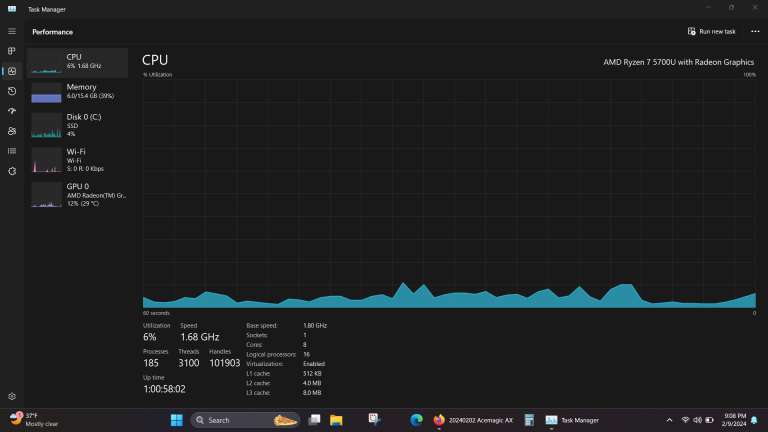Open the Windows Start menu
768x432 pixels.
(x=177, y=420)
